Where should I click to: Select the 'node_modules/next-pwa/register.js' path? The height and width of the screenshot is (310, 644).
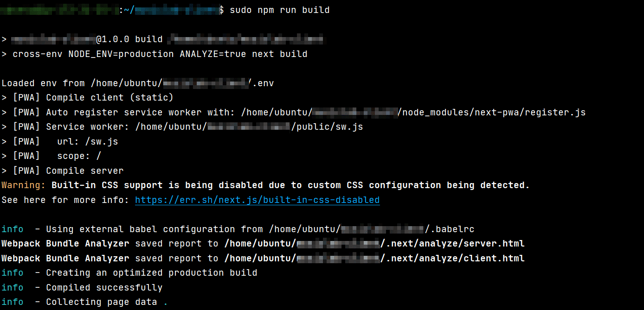click(x=492, y=113)
